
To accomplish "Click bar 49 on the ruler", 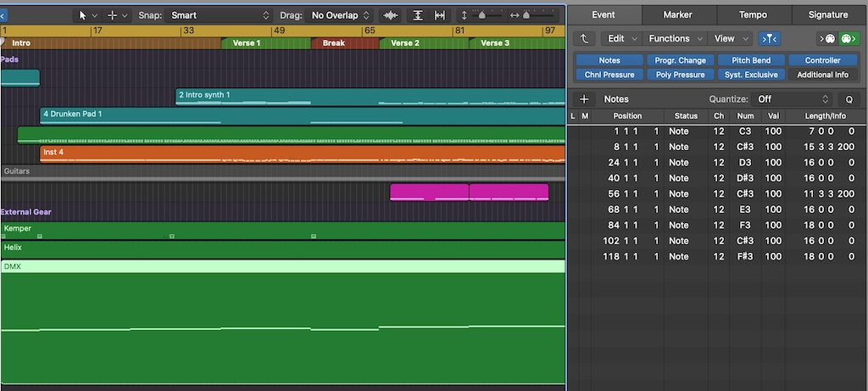I will 278,31.
